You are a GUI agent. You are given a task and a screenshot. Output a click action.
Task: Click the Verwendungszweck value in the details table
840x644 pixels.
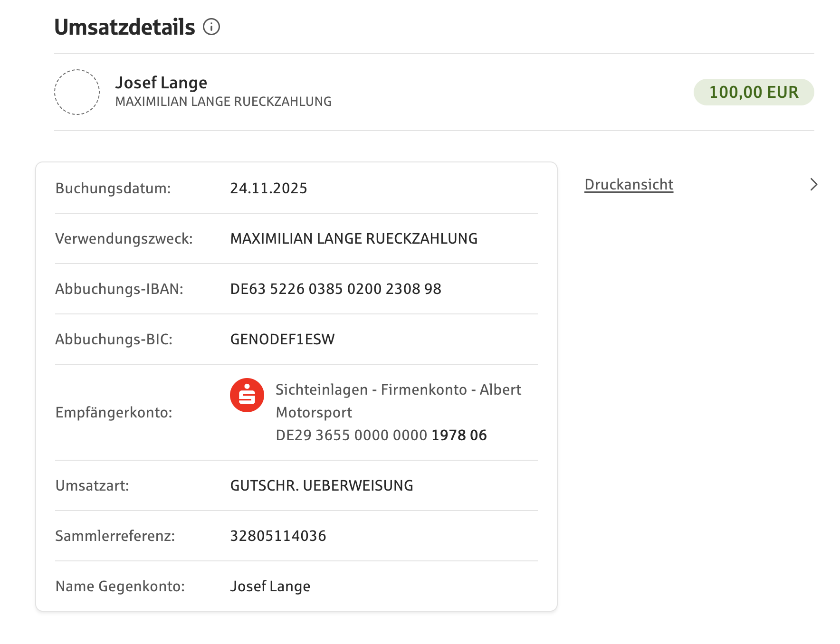pos(353,238)
